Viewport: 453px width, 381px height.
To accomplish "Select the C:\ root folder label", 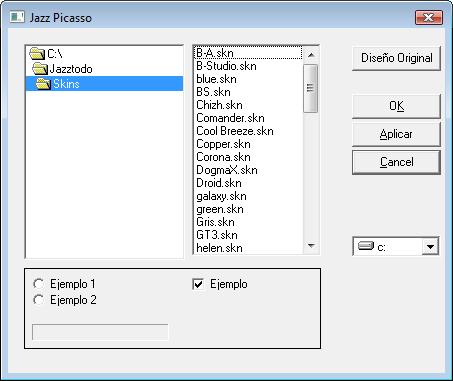I will 55,54.
